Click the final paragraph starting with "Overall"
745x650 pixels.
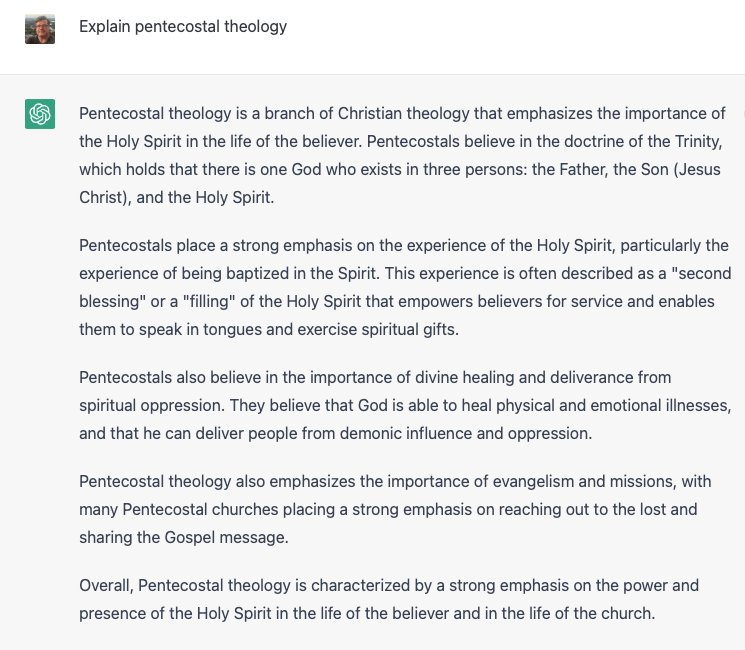click(390, 599)
